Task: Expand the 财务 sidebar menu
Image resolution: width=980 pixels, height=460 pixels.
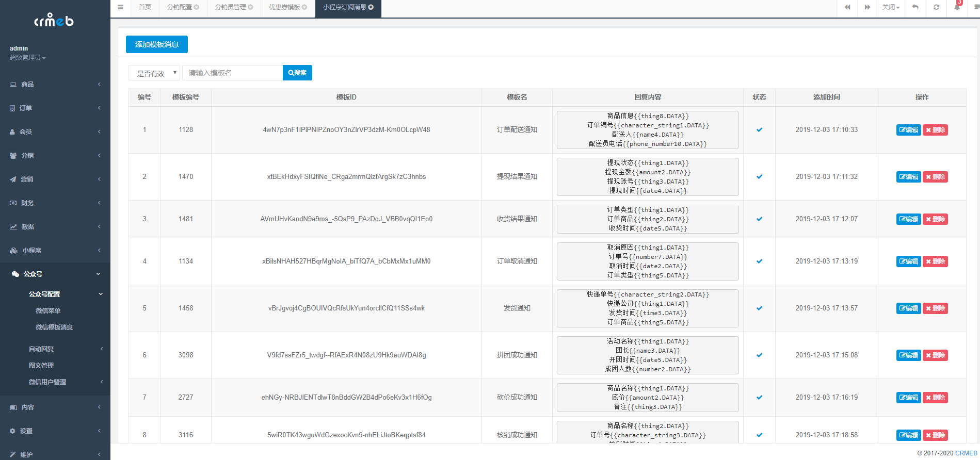Action: click(55, 203)
